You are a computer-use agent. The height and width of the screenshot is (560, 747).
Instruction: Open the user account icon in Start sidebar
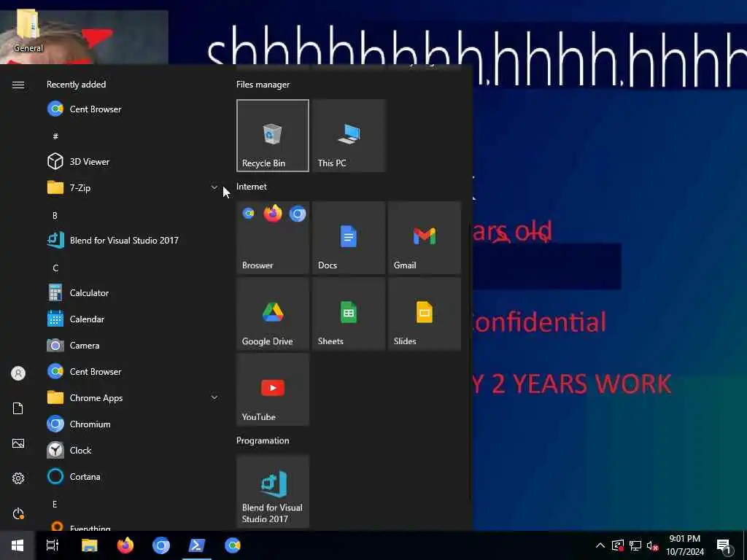pos(18,373)
